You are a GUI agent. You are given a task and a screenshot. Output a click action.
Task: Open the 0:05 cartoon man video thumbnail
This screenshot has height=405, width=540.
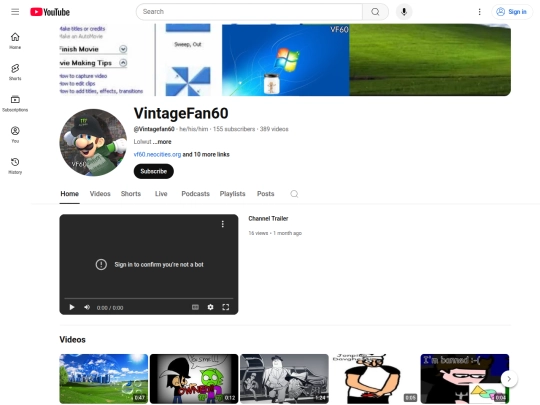tap(375, 379)
